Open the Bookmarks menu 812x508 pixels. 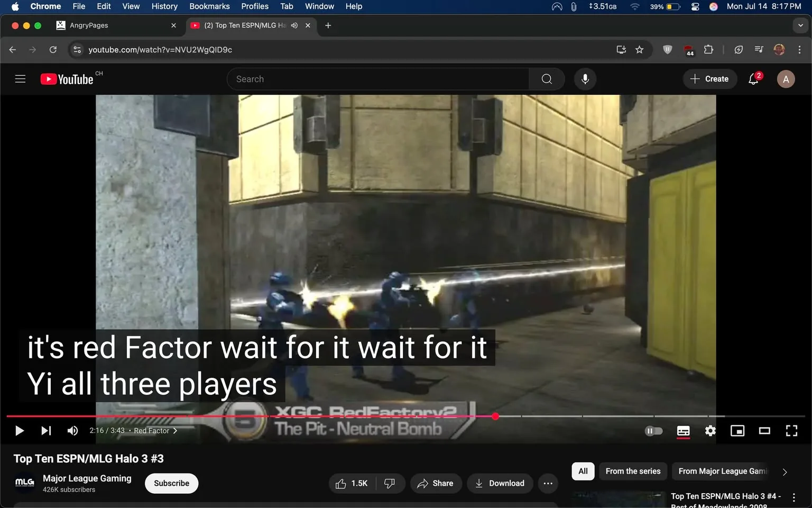[x=209, y=6]
